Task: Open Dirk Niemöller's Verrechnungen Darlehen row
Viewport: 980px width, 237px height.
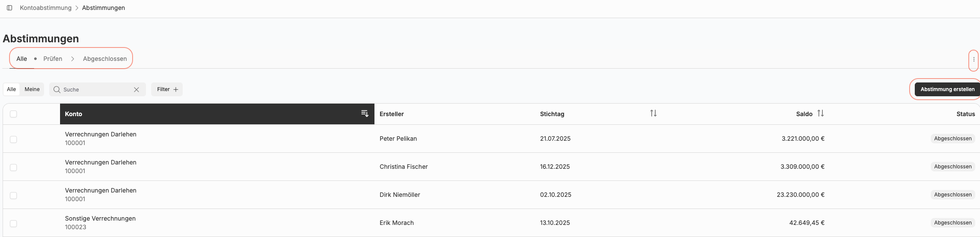Action: 101,190
